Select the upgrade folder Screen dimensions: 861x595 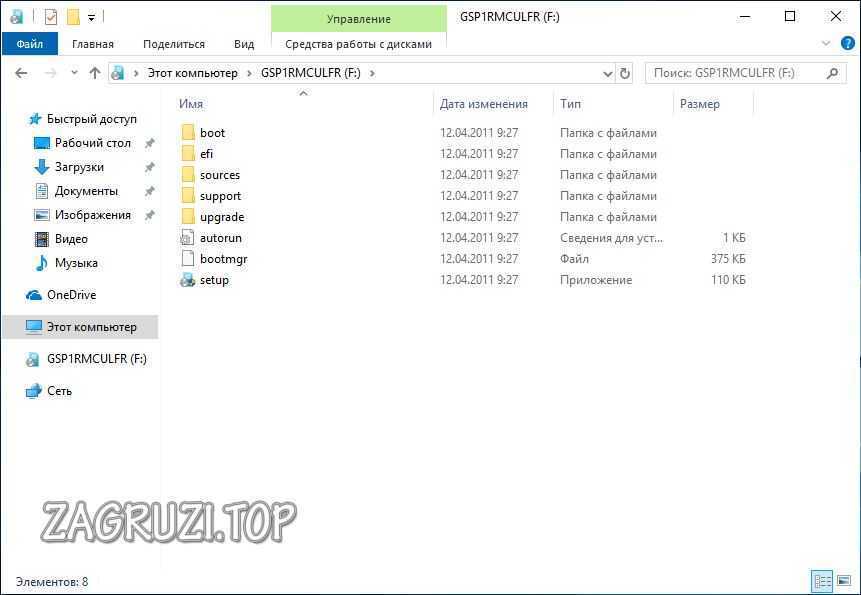tap(222, 217)
